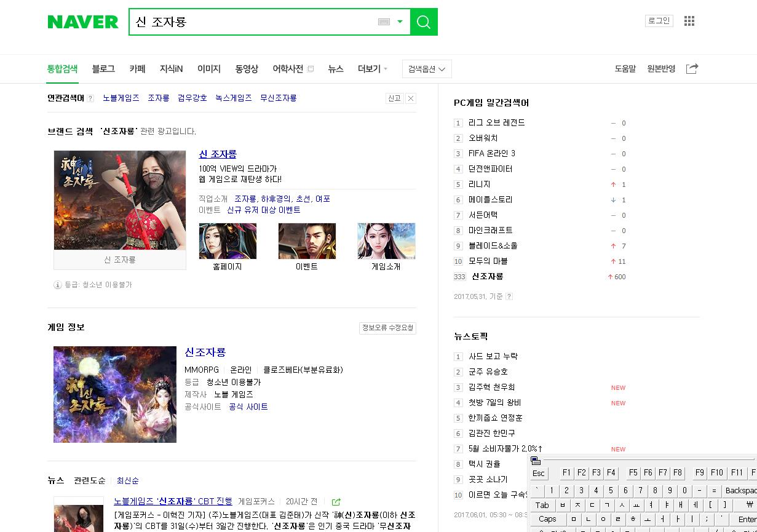Click the 홈페이지 character thumbnail
Viewport: 757px width, 532px height.
coord(228,241)
